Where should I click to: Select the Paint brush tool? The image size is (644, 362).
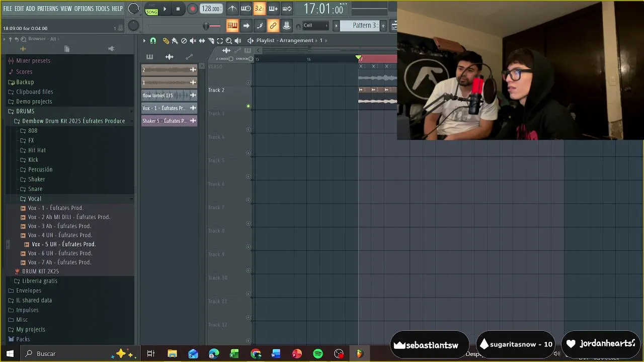[x=175, y=41]
